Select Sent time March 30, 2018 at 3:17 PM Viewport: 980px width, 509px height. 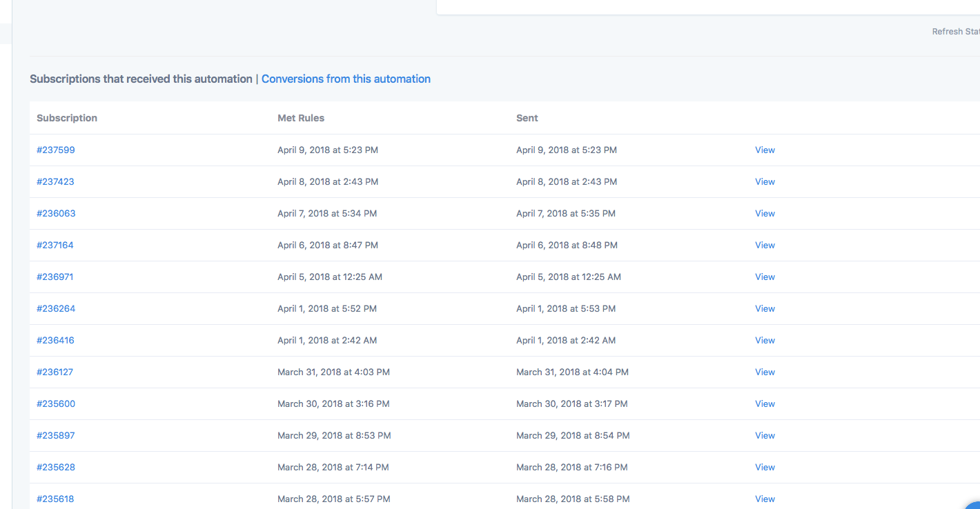pyautogui.click(x=572, y=403)
